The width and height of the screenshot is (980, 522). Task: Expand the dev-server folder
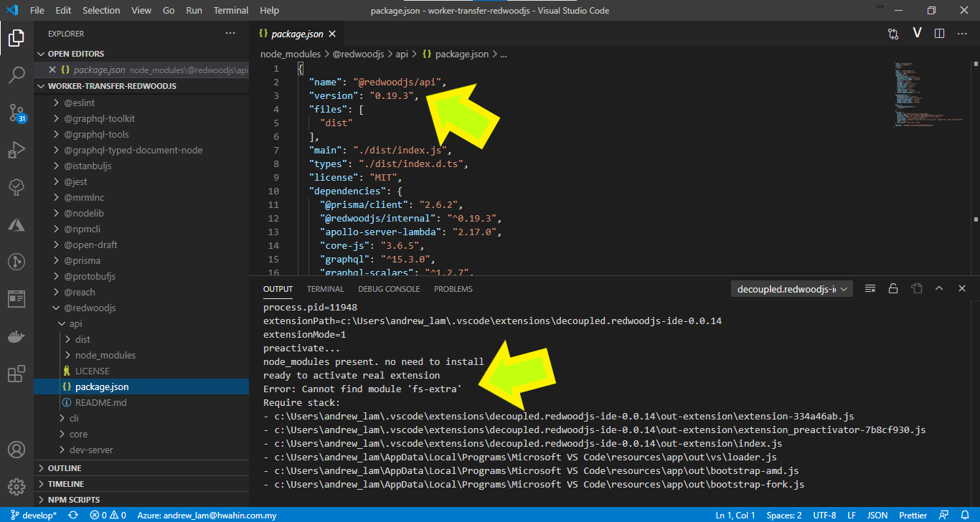coord(141,450)
